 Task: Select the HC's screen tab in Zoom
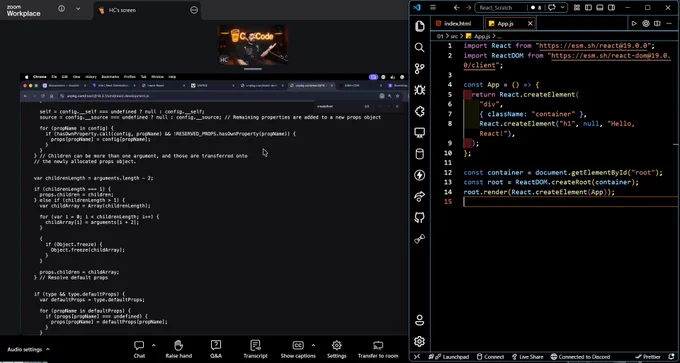122,10
